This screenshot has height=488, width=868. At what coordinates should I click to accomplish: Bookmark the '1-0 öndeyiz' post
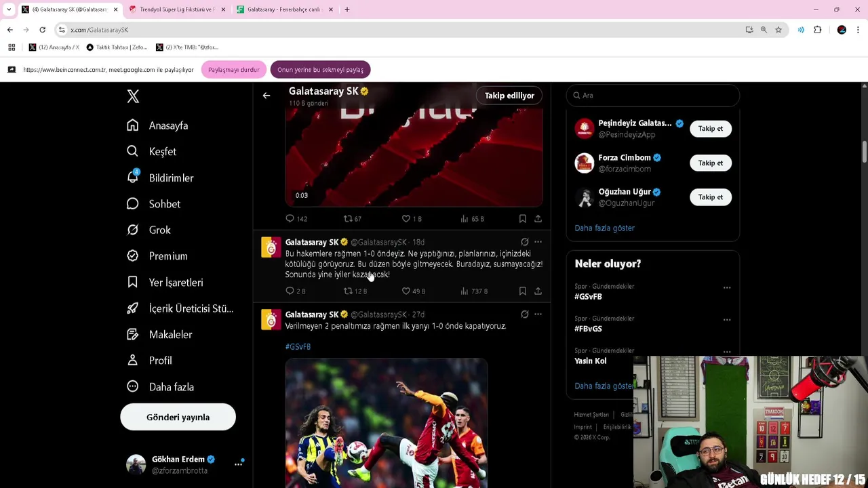pyautogui.click(x=522, y=291)
